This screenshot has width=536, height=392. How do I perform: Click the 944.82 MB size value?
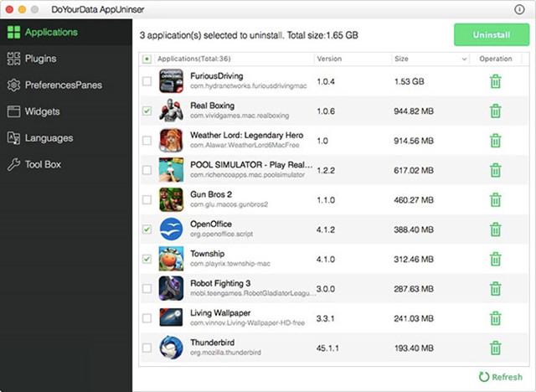pos(414,111)
